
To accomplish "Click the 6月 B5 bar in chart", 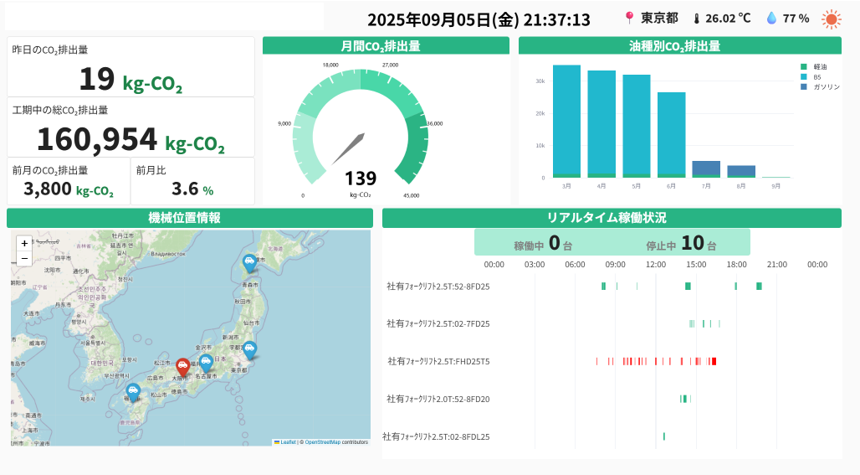I will coord(671,133).
